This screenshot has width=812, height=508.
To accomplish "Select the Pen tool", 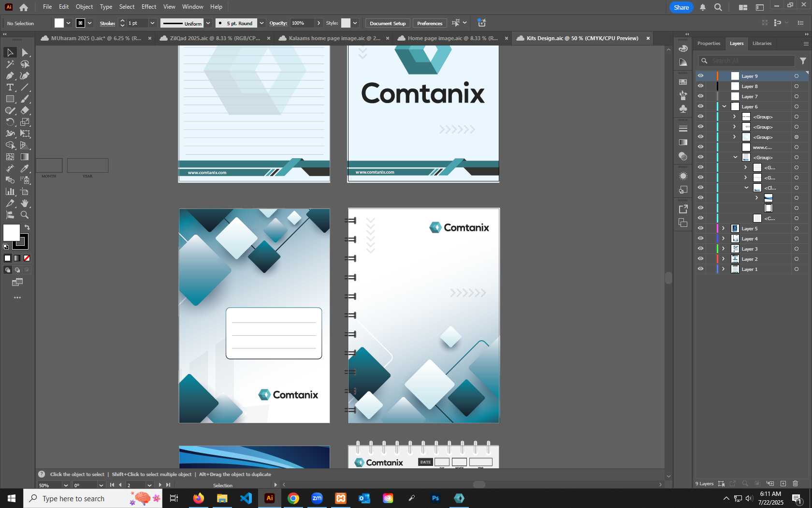I will coord(10,75).
